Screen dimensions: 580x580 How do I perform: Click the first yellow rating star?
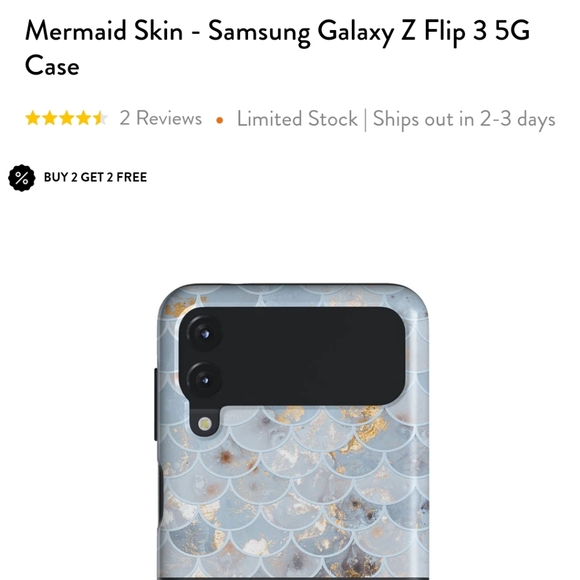[33, 118]
